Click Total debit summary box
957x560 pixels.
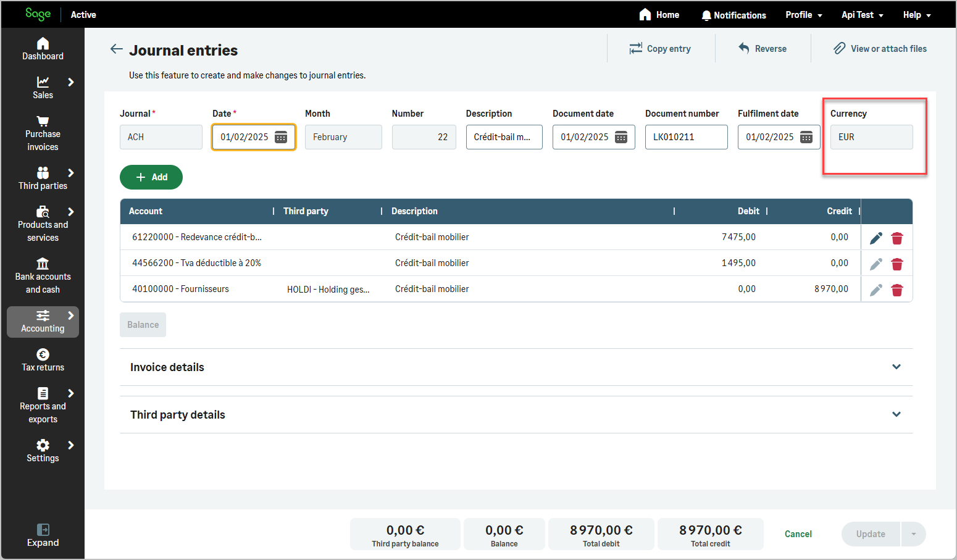(601, 534)
